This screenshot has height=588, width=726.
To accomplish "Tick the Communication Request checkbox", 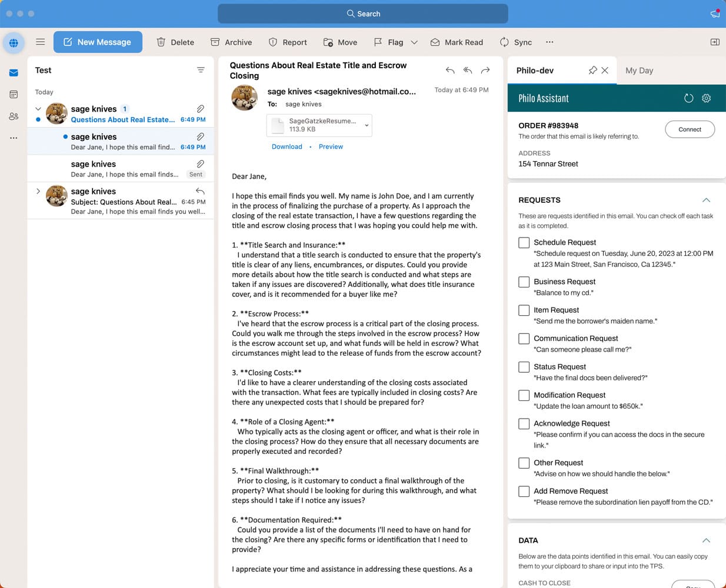I will [x=524, y=339].
